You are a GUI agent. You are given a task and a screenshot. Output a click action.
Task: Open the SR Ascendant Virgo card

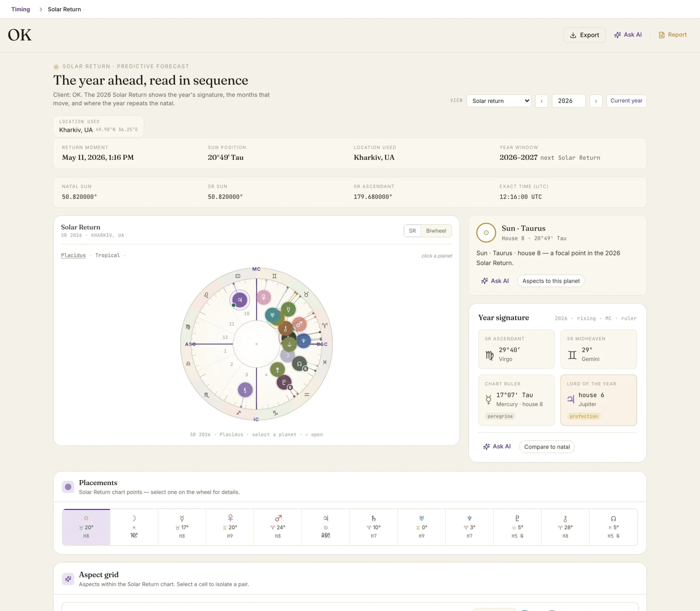516,349
